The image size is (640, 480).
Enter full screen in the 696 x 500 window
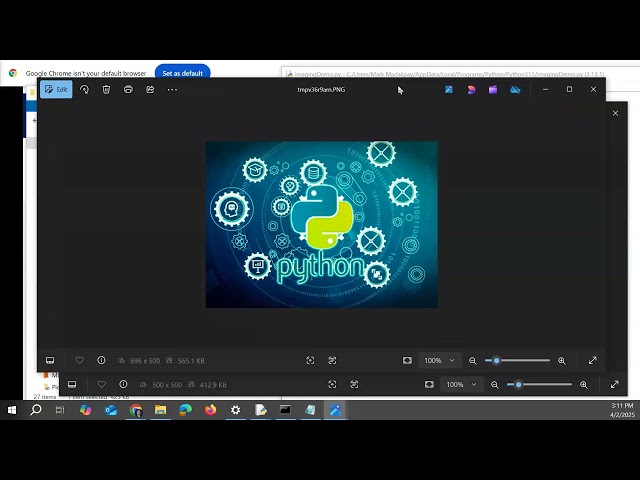[x=593, y=360]
